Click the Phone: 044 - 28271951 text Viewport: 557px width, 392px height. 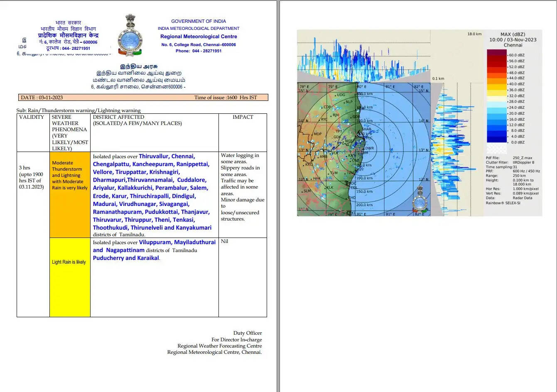tap(198, 51)
